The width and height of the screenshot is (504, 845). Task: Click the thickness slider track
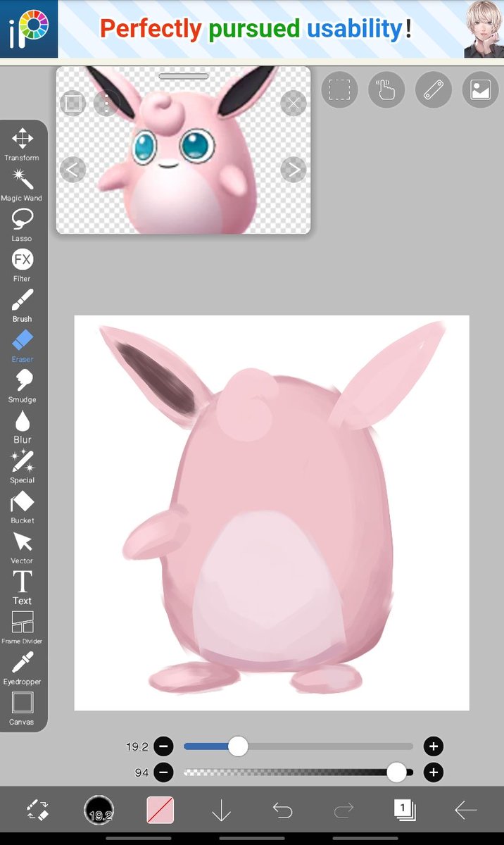pos(298,746)
